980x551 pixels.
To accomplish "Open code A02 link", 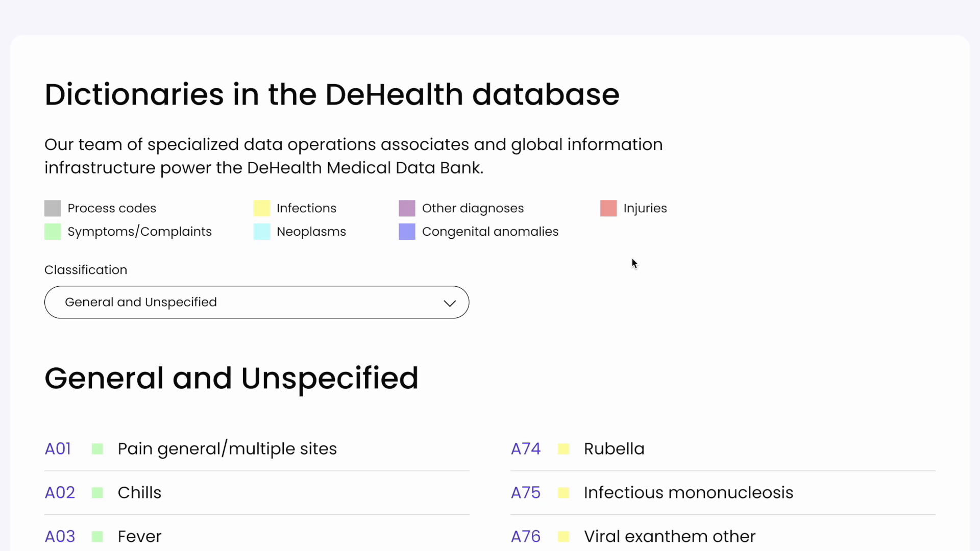I will (x=60, y=493).
